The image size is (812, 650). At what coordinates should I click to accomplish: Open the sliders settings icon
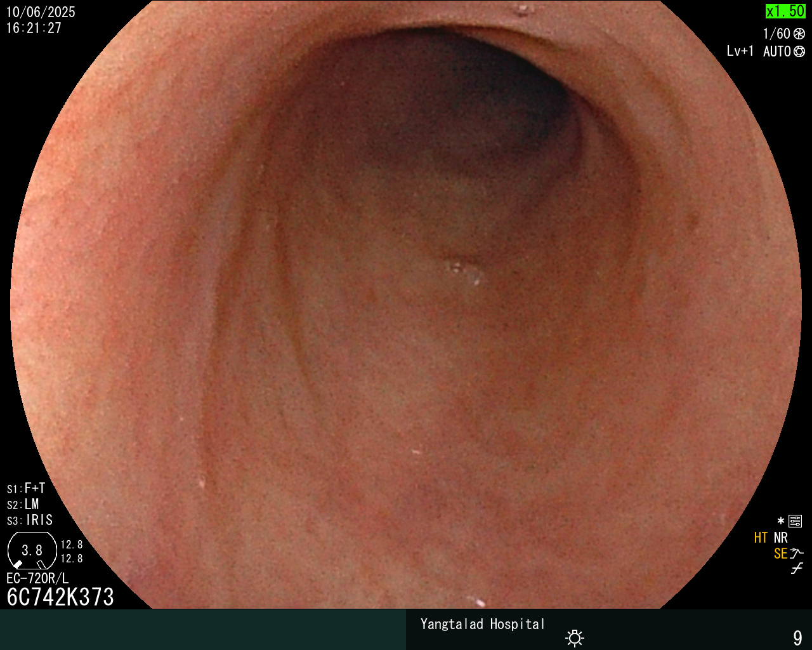coord(795,521)
